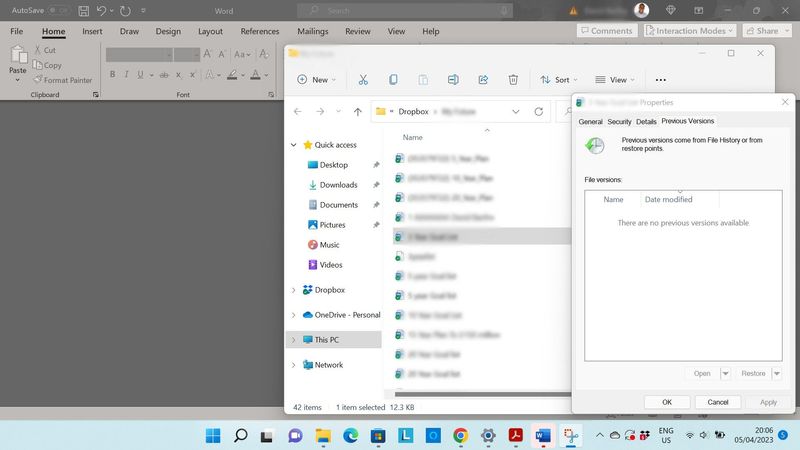This screenshot has width=800, height=450.
Task: Select Downloads in Quick access
Action: tap(338, 185)
